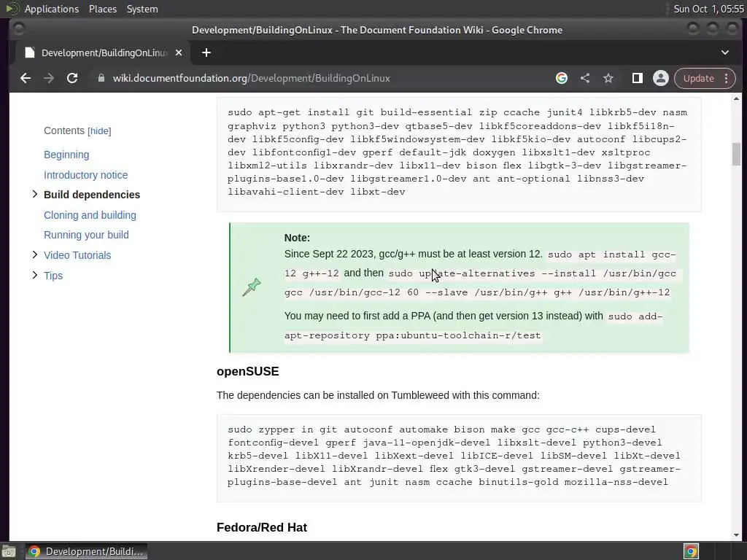747x560 pixels.
Task: Open the side panel icon
Action: tap(638, 78)
